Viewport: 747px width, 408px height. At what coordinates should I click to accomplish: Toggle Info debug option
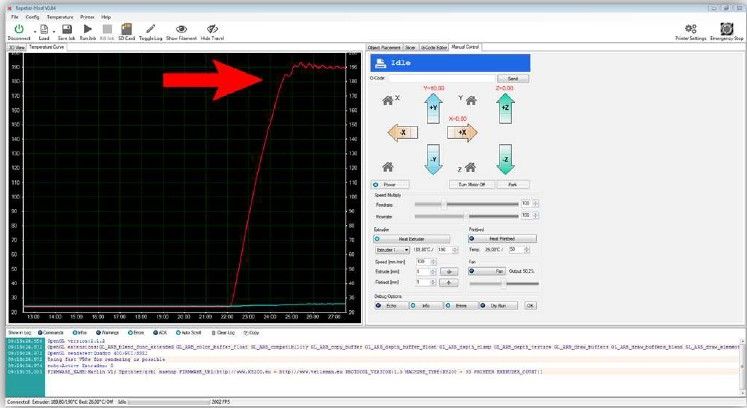point(426,306)
